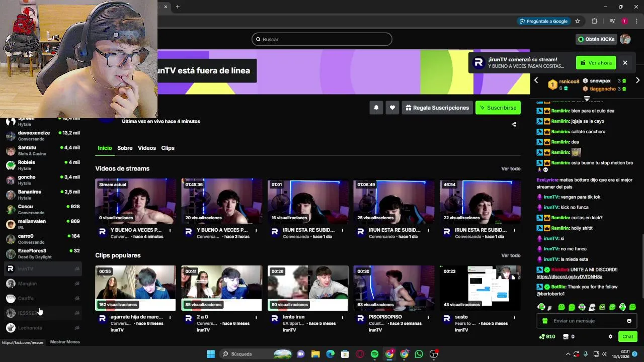Switch to the Sobre tab
Screen dimensions: 644x362
pyautogui.click(x=125, y=148)
